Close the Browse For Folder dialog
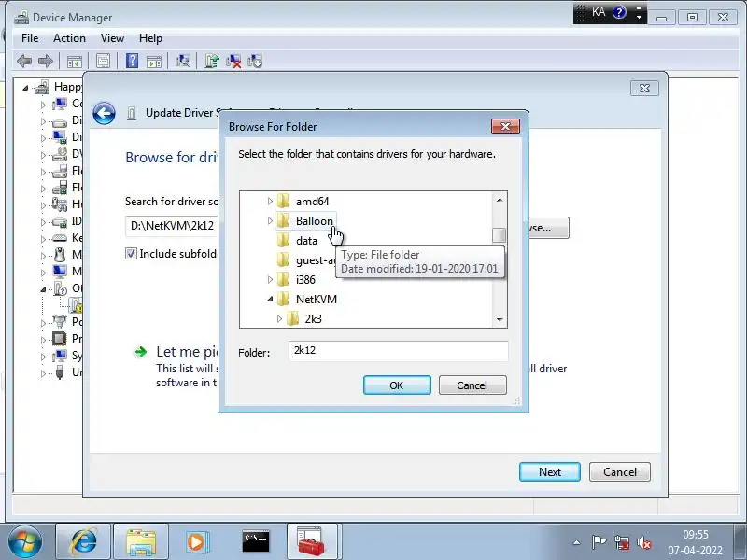Image resolution: width=747 pixels, height=560 pixels. click(x=505, y=126)
